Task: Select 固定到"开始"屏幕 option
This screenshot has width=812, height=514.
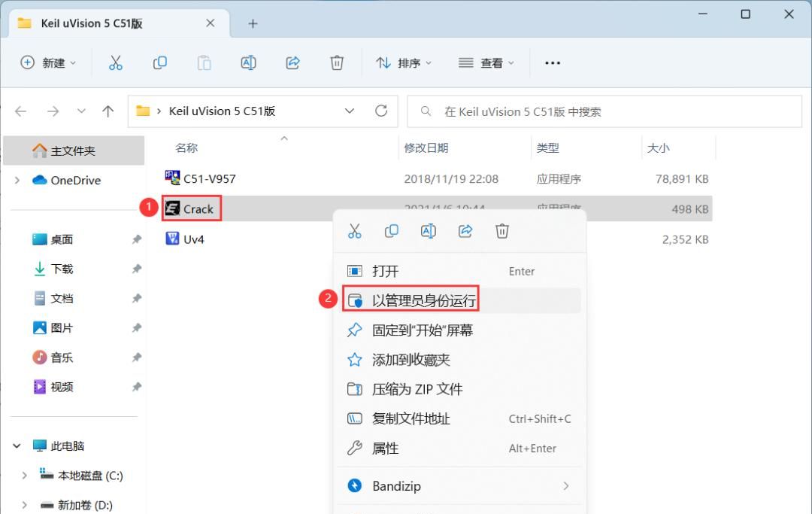Action: [421, 330]
